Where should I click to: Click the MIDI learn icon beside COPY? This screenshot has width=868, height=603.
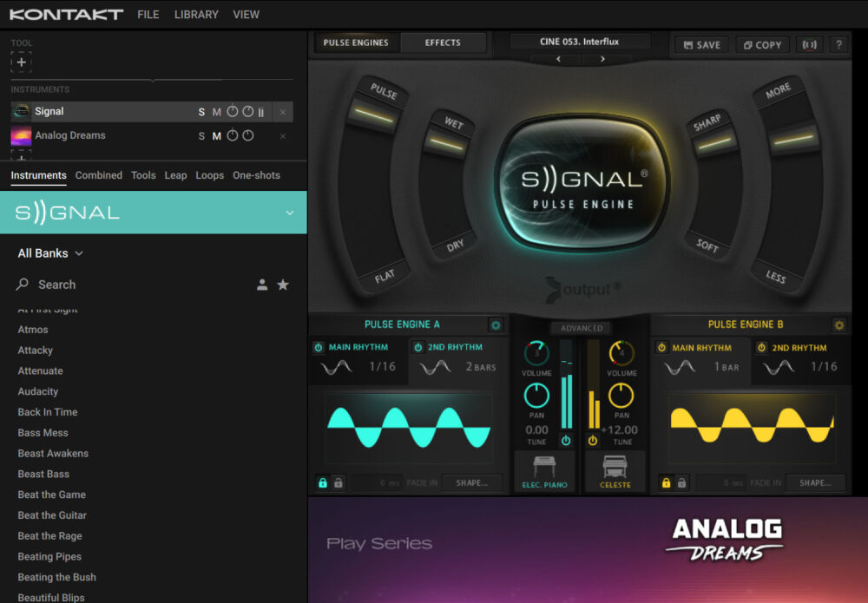[809, 45]
